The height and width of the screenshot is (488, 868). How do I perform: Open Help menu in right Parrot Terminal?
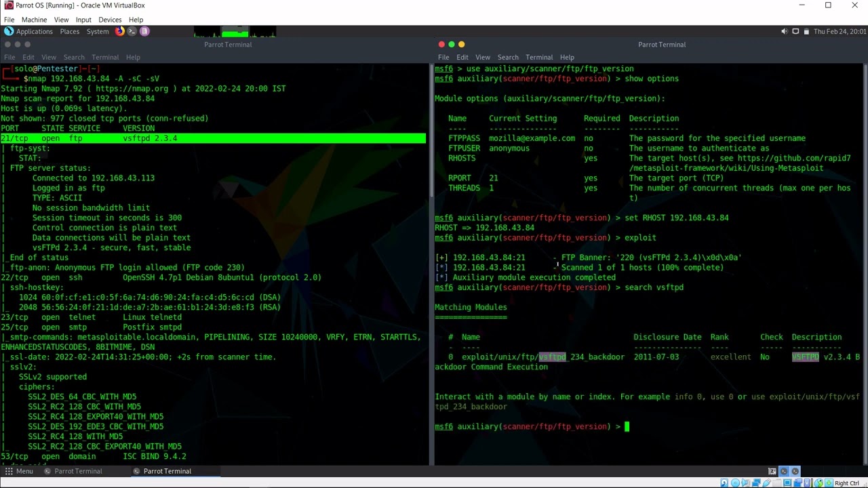[567, 57]
